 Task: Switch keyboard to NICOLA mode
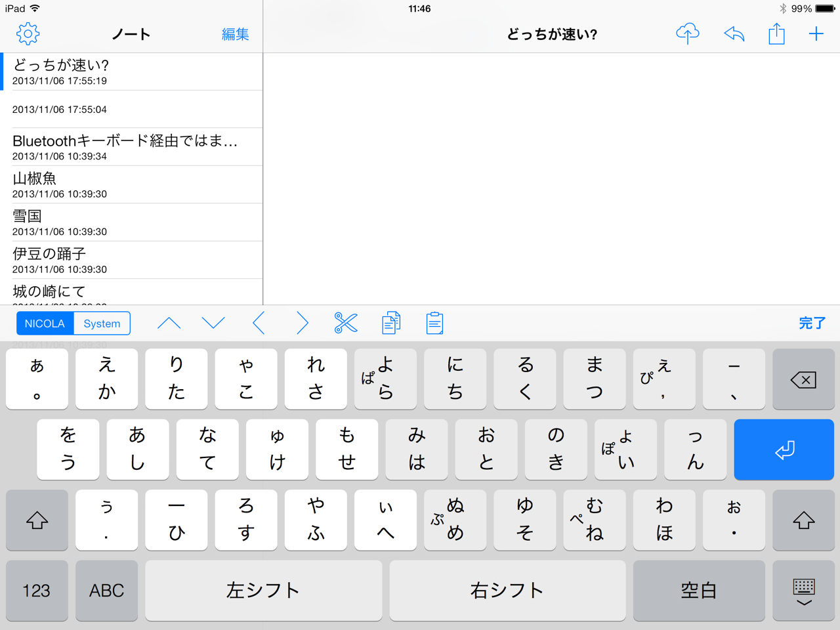[45, 324]
